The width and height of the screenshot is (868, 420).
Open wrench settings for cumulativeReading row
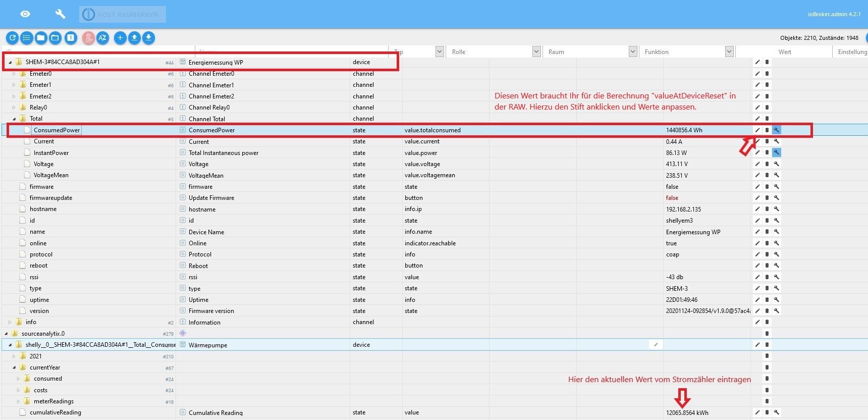pyautogui.click(x=777, y=412)
